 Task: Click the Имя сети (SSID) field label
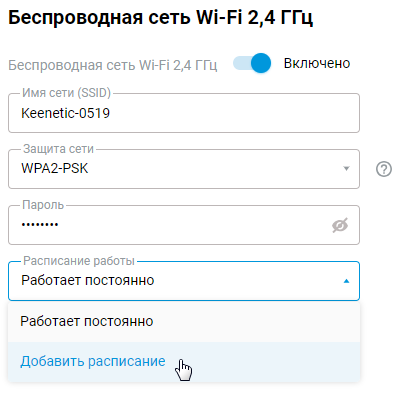pos(66,93)
